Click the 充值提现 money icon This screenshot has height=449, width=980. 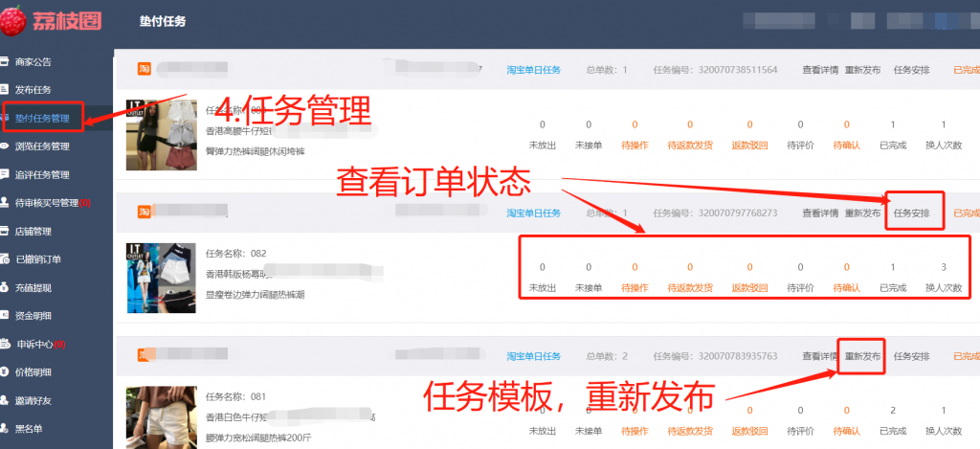[x=4, y=287]
